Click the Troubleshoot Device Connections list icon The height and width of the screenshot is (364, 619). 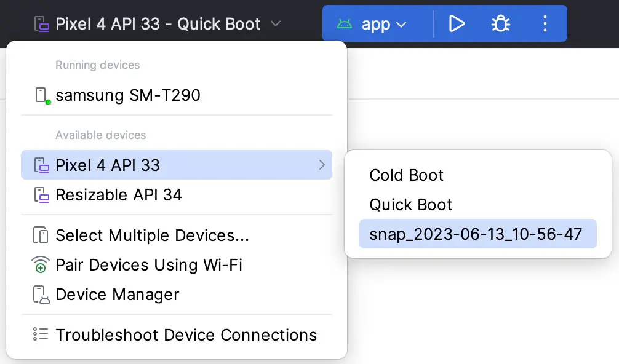(x=41, y=334)
